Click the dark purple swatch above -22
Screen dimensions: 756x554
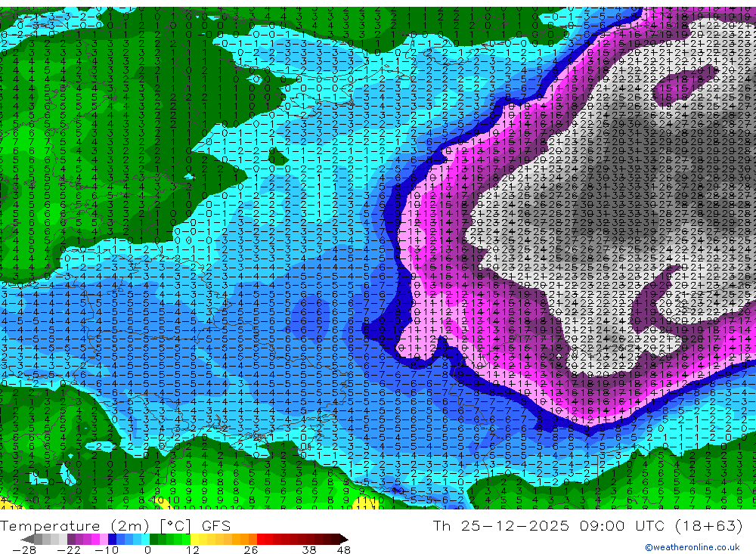coord(71,539)
